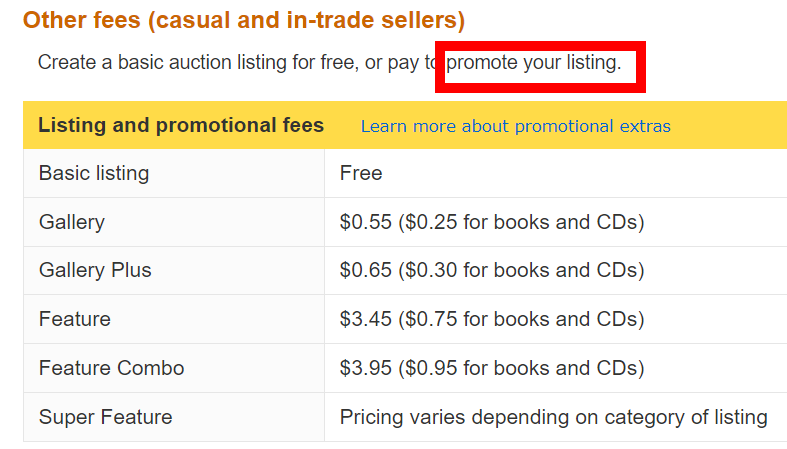Image resolution: width=787 pixels, height=449 pixels.
Task: Select the "Basic listing" row label
Action: pos(94,173)
